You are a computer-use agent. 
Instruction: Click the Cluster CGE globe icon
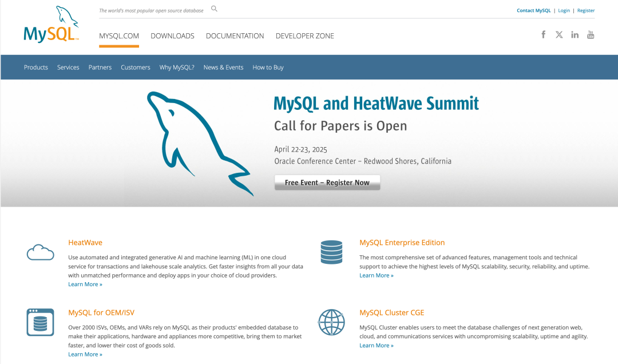point(331,322)
